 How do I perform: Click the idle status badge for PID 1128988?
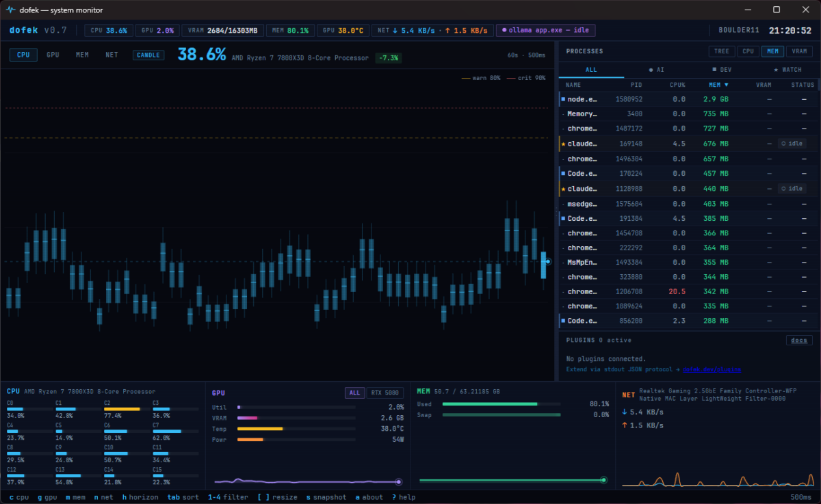[x=792, y=189]
